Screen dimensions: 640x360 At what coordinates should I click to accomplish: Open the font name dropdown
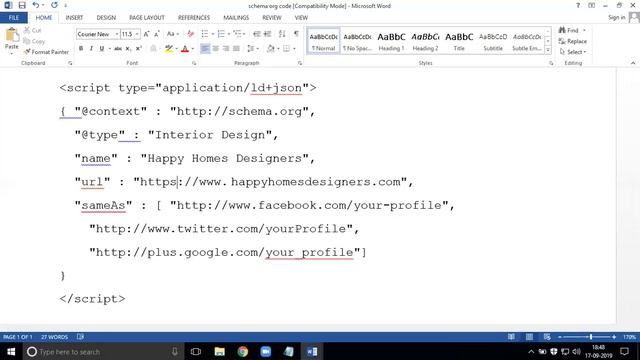117,34
